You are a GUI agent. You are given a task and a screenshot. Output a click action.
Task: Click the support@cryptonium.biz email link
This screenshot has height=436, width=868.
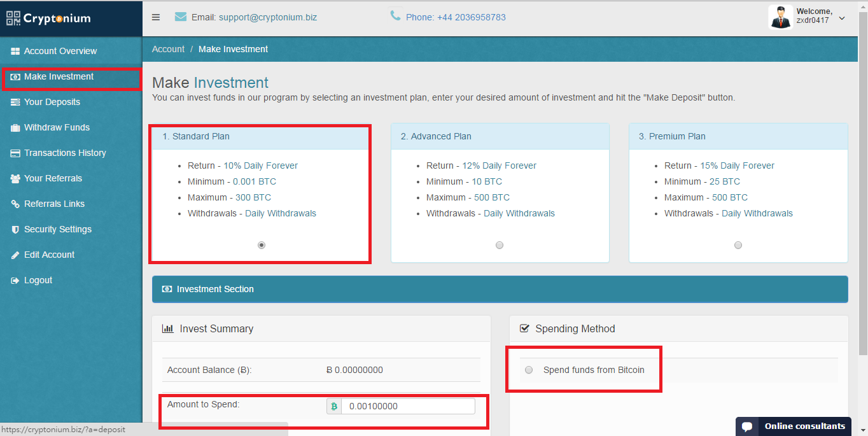coord(267,17)
